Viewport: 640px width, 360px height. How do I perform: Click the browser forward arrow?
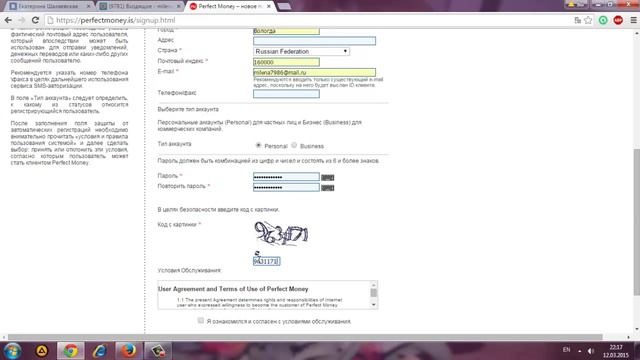[21, 20]
